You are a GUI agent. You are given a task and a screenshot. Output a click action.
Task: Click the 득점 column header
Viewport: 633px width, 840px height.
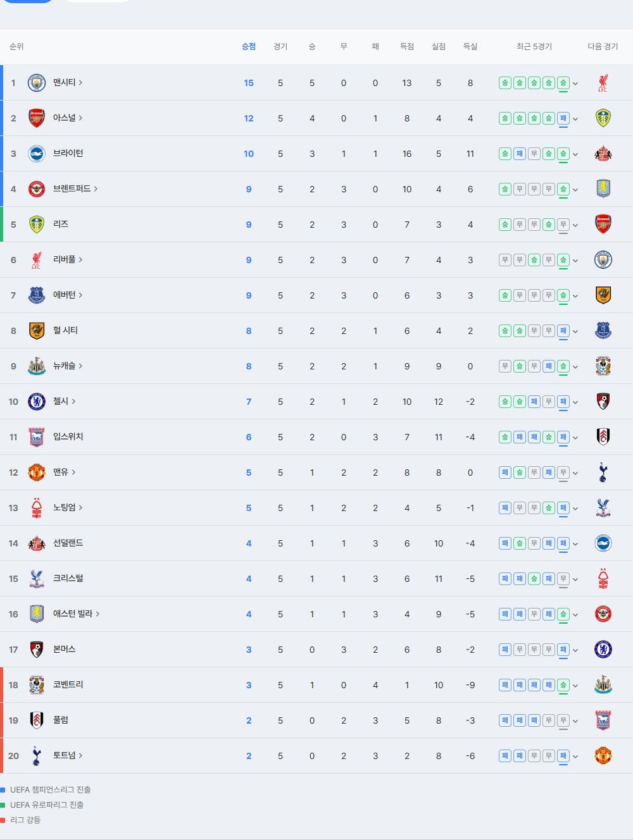407,47
